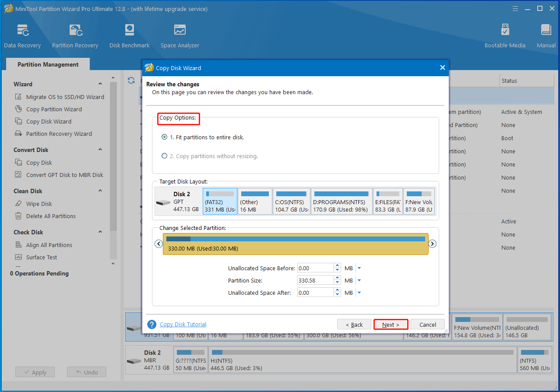
Task: Open the hamburger menu in the title bar
Action: point(516,9)
